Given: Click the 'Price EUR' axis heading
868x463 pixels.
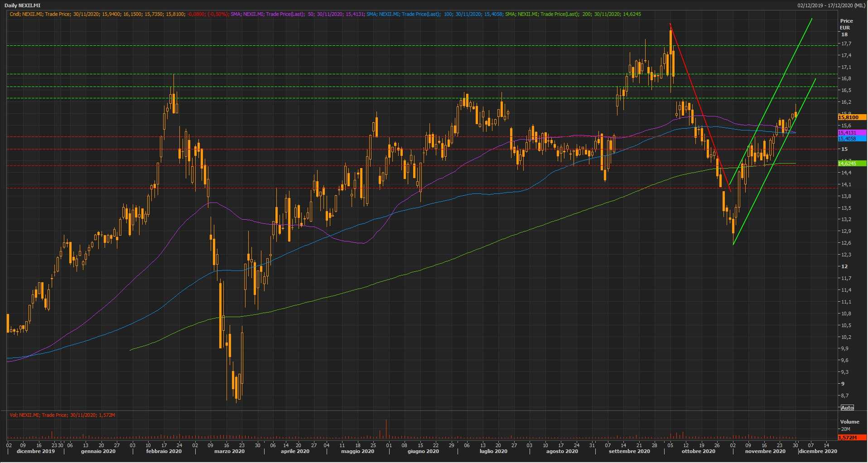Looking at the screenshot, I should coord(846,24).
